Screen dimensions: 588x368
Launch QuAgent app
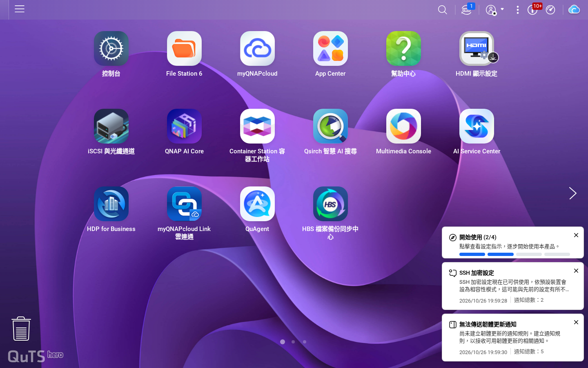[257, 204]
